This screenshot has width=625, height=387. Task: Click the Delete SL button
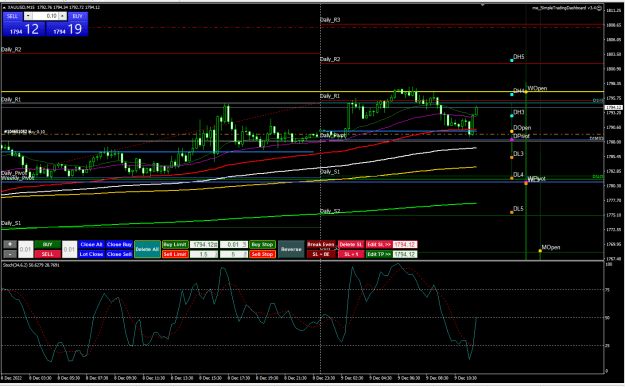351,244
